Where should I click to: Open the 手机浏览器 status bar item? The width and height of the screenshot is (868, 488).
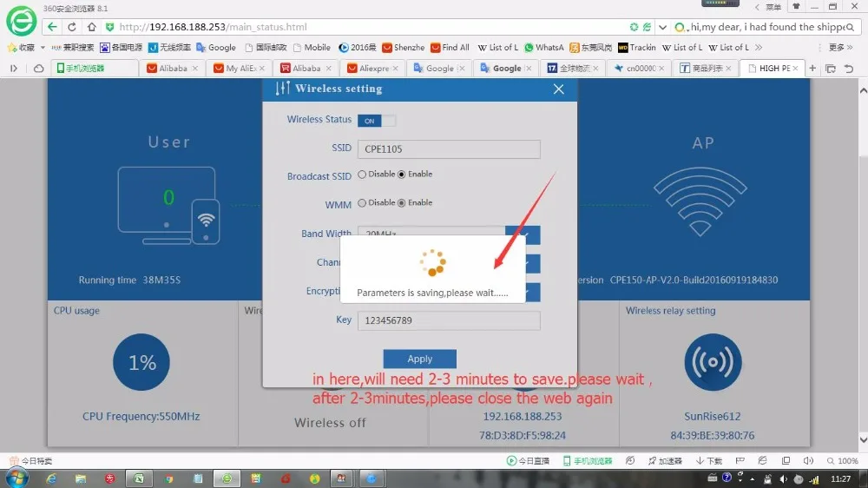tap(588, 461)
